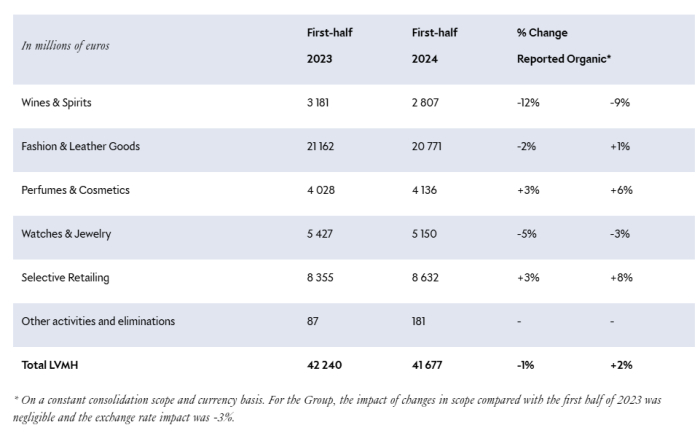Click Other activities 2024 value 181

420,321
